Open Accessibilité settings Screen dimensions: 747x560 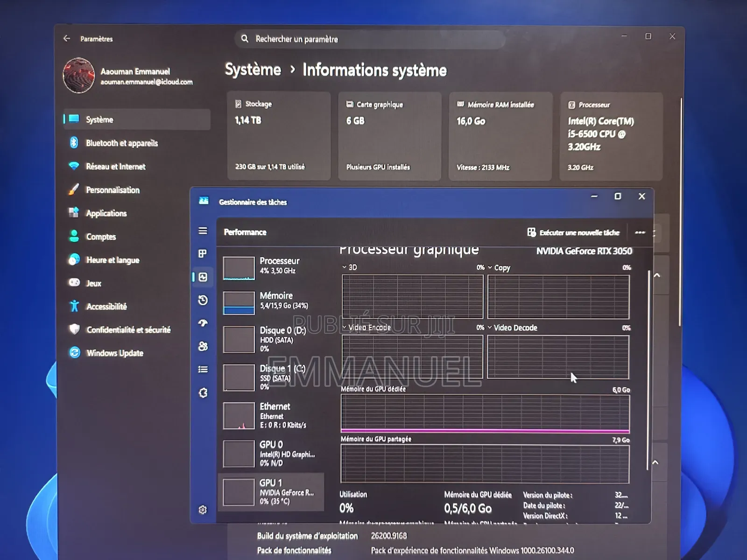point(126,306)
